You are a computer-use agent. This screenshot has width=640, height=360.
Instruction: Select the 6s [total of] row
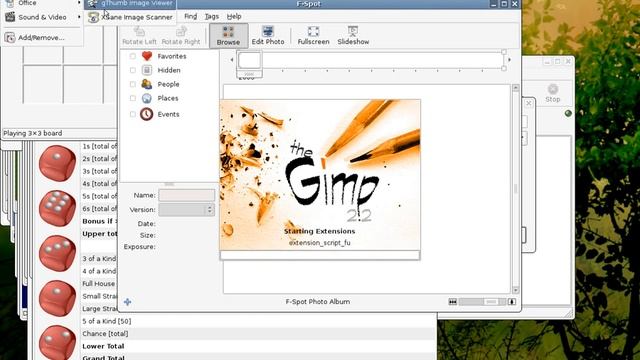coord(99,209)
